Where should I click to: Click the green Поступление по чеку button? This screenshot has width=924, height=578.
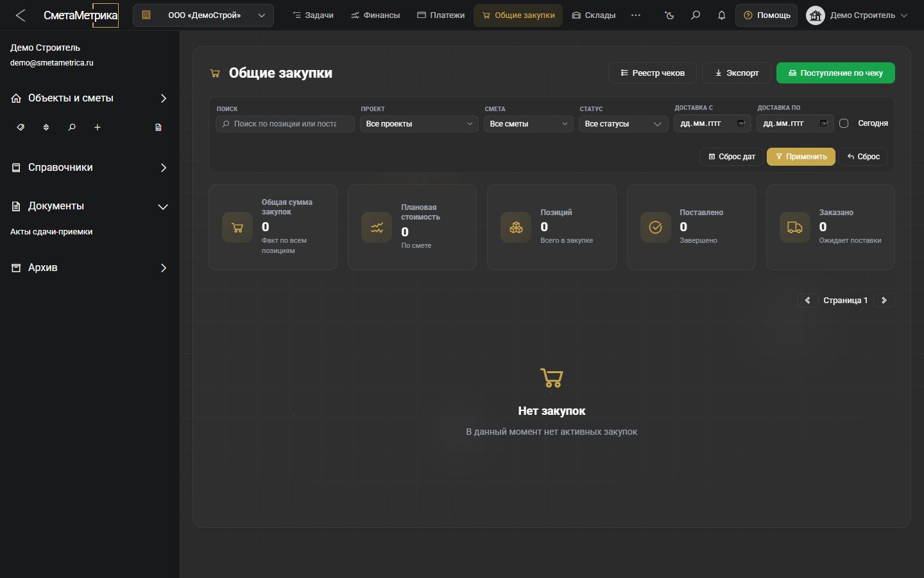(x=835, y=73)
